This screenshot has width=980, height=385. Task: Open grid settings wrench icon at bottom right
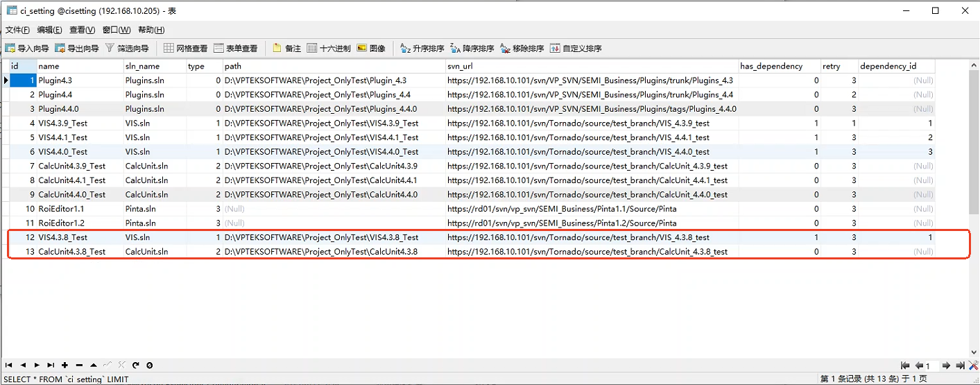pos(972,366)
